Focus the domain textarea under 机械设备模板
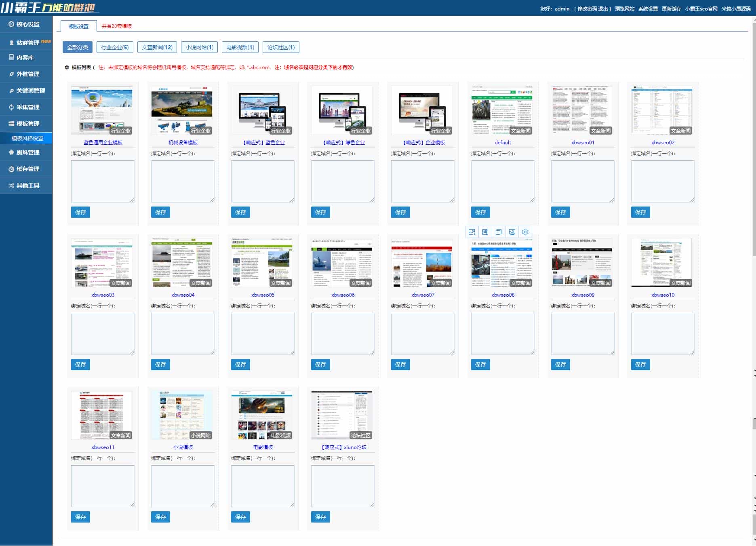 point(183,181)
